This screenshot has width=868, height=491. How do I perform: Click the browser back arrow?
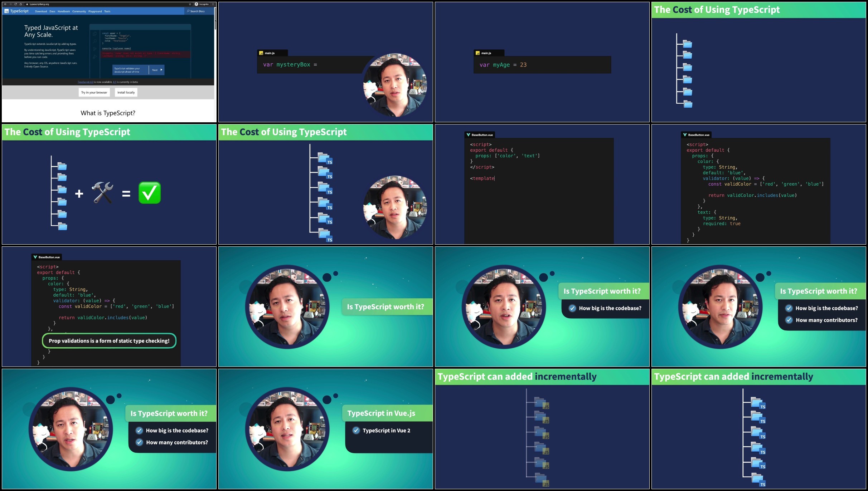[x=5, y=4]
